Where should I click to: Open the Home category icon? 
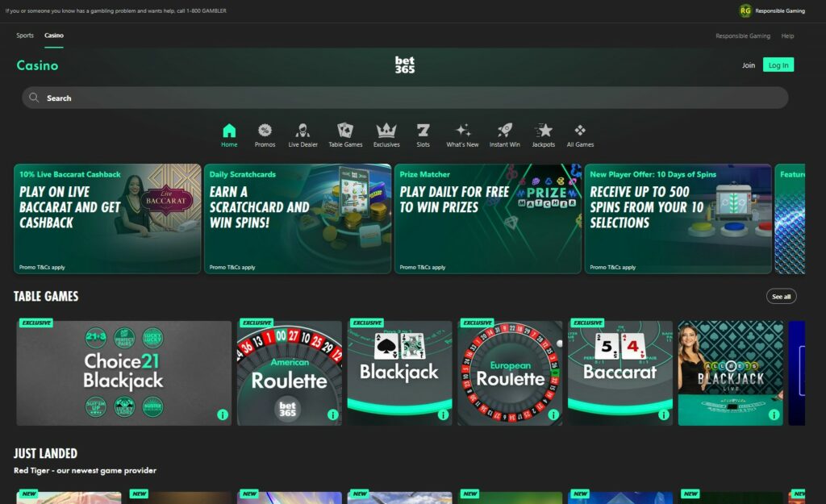[x=229, y=130]
